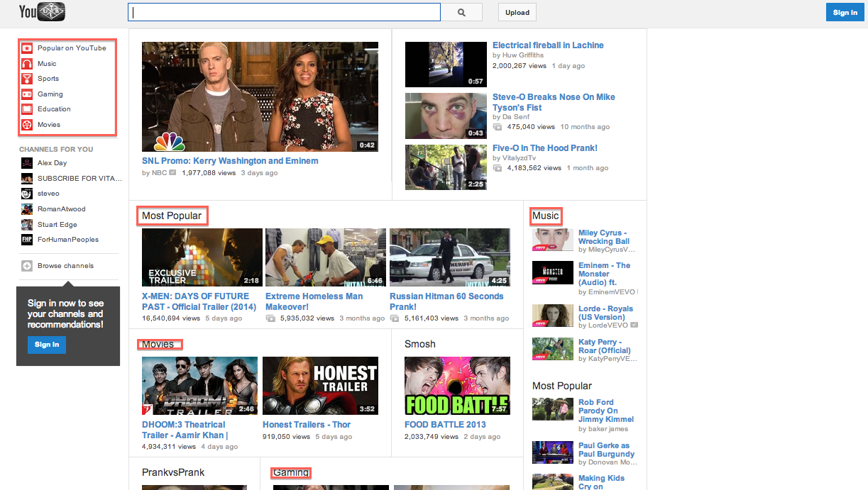
Task: Play Electrical fireball in Lachine thumbnail
Action: [x=445, y=65]
